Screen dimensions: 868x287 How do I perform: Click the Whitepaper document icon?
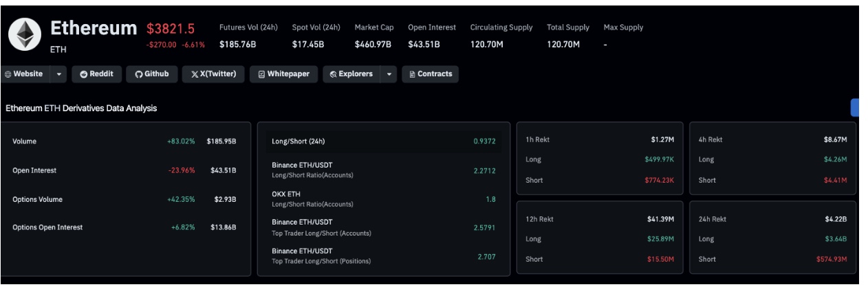pos(261,74)
